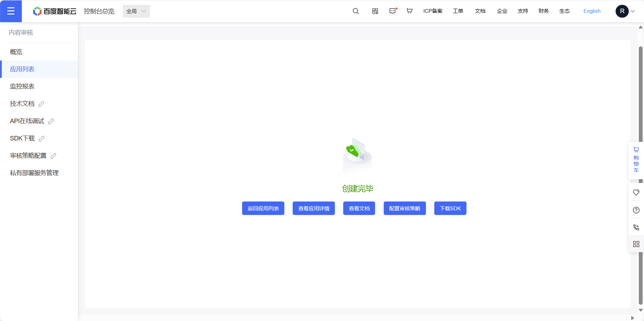Viewport: 644px width, 321px height.
Task: Click the scrollbar down arrow
Action: coord(641,310)
